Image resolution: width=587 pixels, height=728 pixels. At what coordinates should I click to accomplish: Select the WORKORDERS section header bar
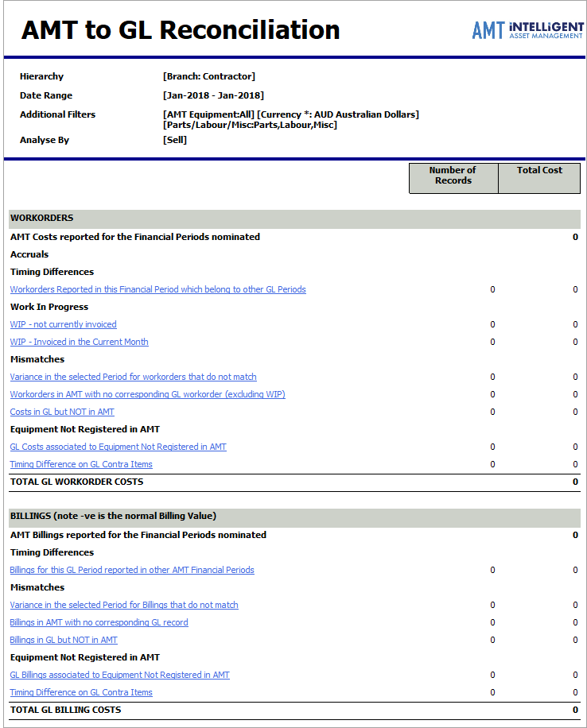[x=294, y=219]
